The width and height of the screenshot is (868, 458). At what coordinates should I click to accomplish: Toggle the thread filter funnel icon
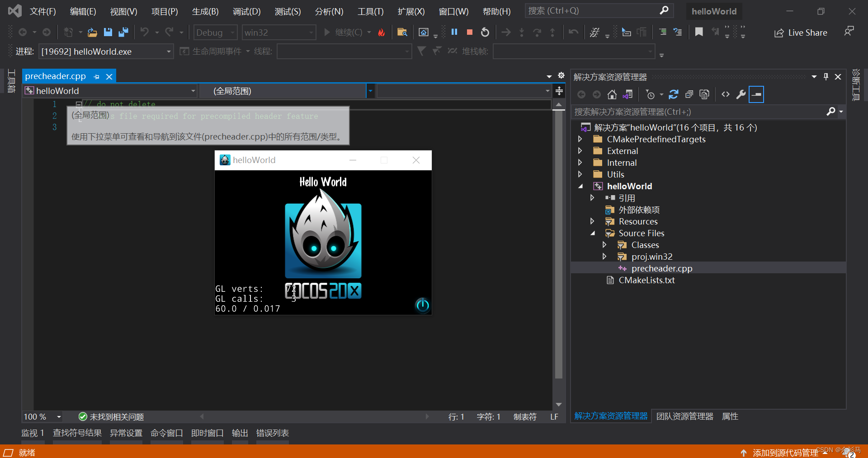pos(421,51)
